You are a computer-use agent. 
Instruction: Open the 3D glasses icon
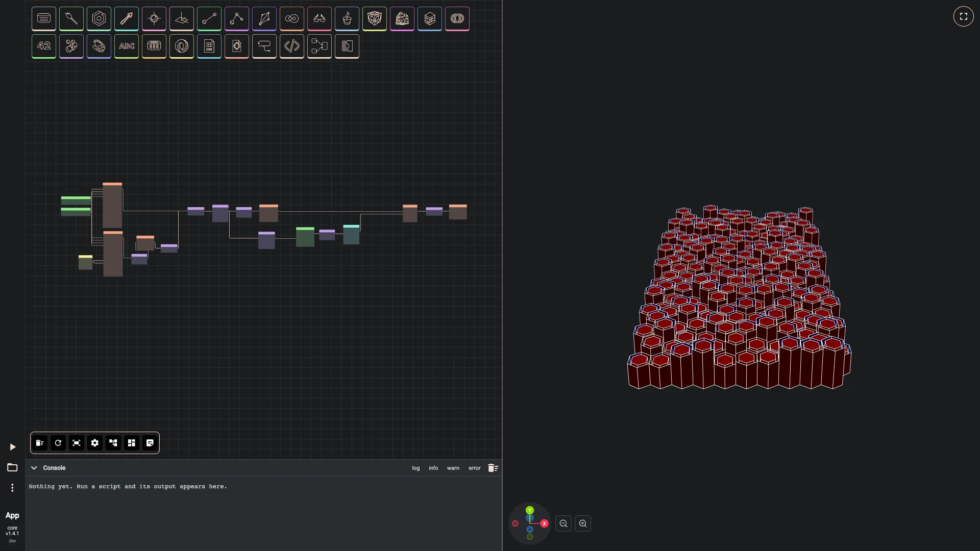[320, 19]
